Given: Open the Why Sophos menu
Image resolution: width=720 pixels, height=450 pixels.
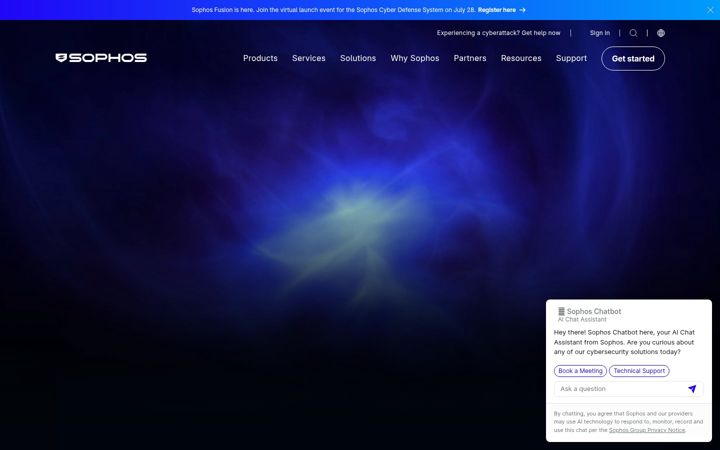Looking at the screenshot, I should tap(415, 58).
